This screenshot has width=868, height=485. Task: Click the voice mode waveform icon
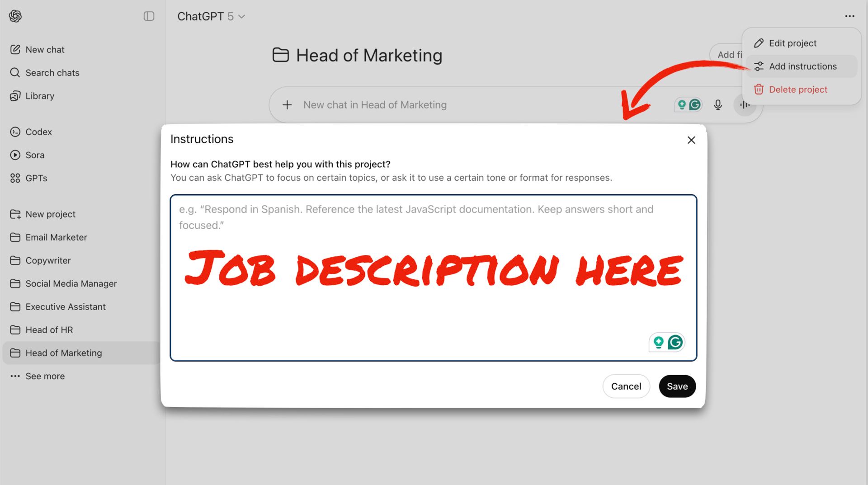pyautogui.click(x=745, y=105)
